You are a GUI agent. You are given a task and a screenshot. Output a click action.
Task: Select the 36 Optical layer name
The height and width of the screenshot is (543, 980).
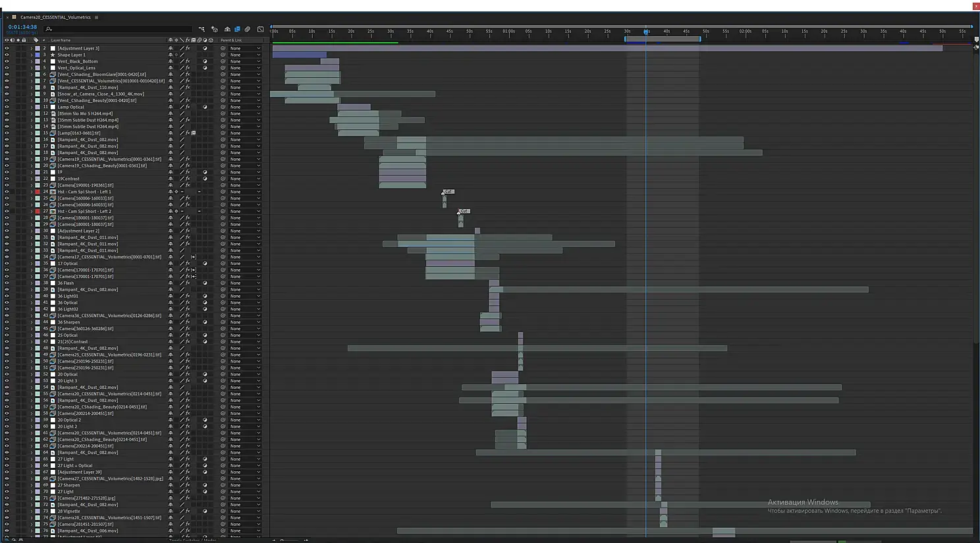coord(67,302)
